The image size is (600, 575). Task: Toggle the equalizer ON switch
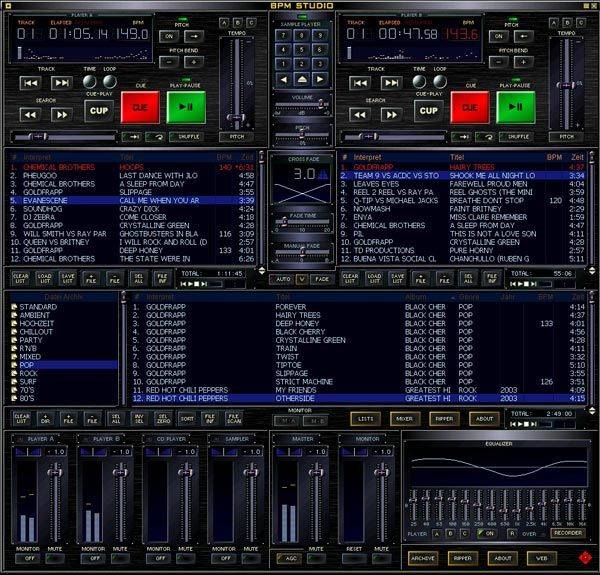(x=489, y=534)
